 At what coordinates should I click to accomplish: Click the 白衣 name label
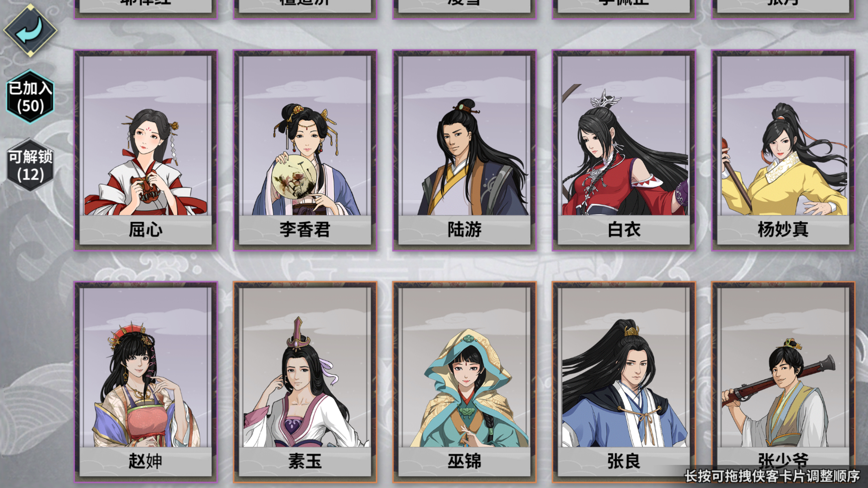tap(624, 229)
